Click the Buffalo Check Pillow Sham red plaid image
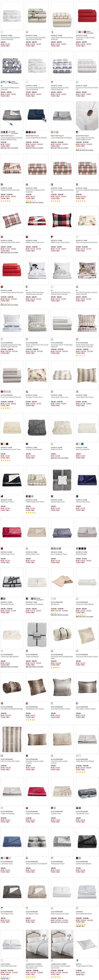 (62, 221)
